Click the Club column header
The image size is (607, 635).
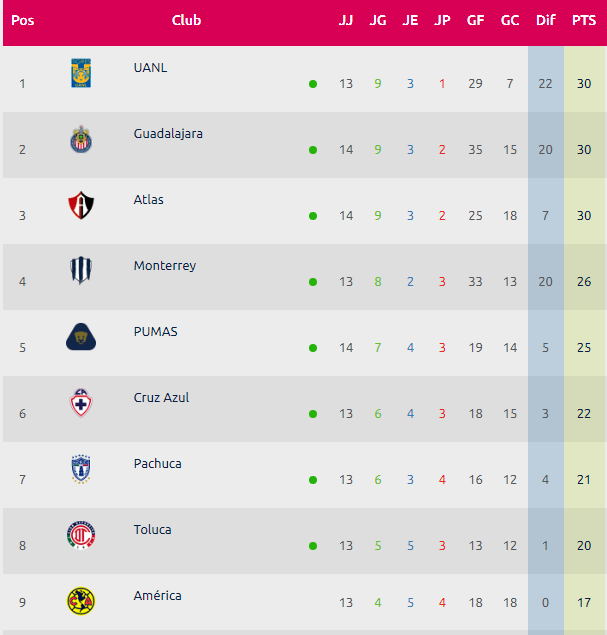pos(186,20)
